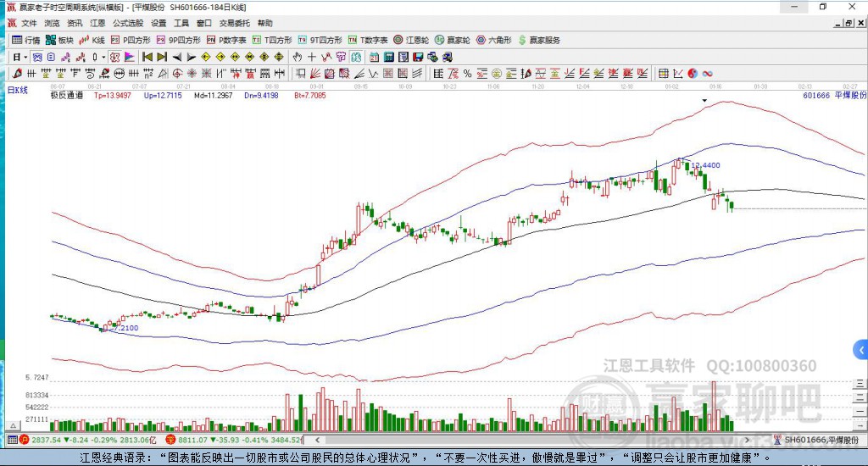This screenshot has width=868, height=466.
Task: Click the last yellow diamond icon
Action: (x=278, y=57)
